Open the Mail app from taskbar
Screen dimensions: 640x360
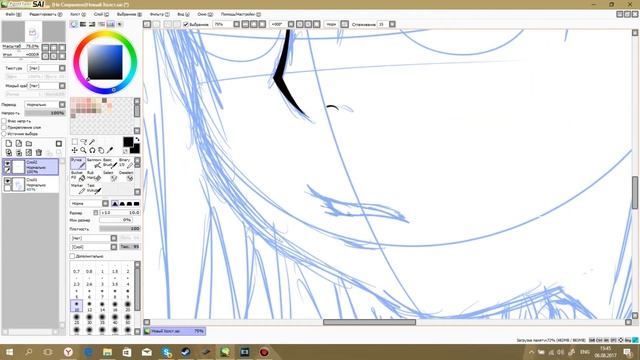pyautogui.click(x=147, y=352)
